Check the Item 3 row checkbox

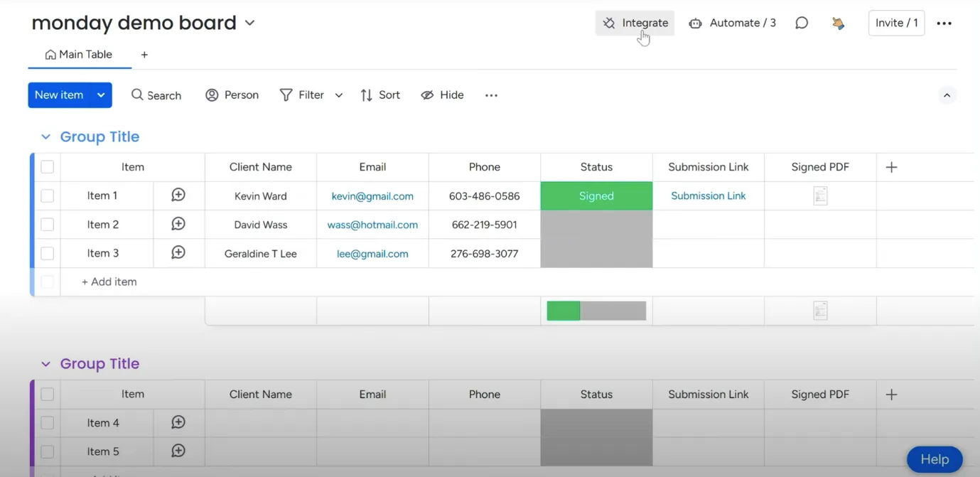click(x=47, y=253)
